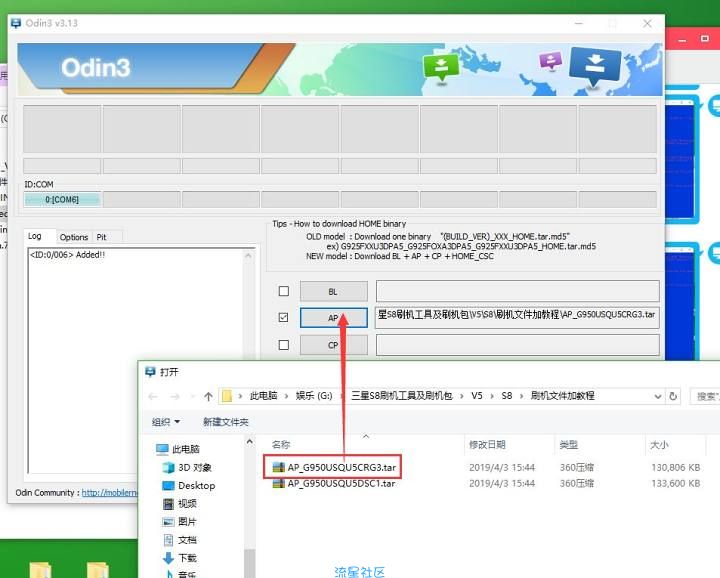Refresh the current folder listing
The width and height of the screenshot is (720, 578).
click(x=673, y=396)
